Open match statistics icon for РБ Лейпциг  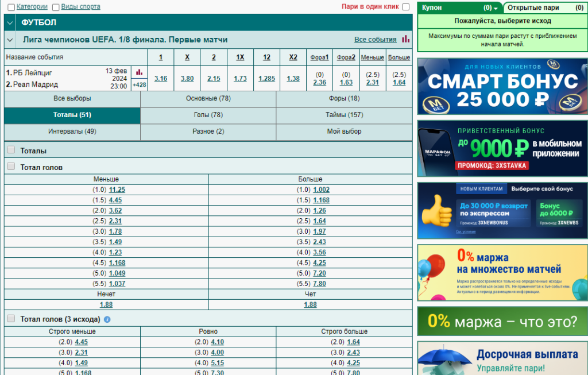click(139, 72)
